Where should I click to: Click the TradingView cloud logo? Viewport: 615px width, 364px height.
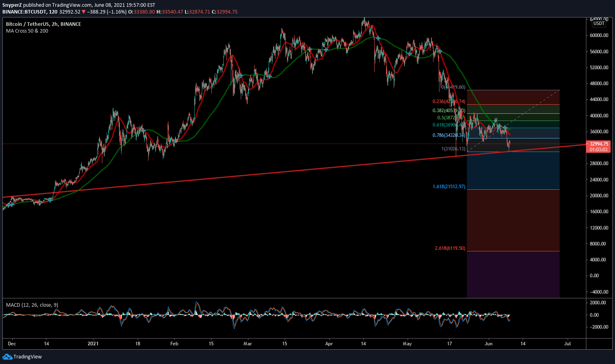click(8, 357)
